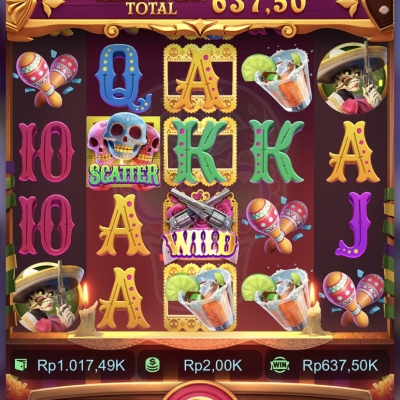Viewport: 400px width, 400px height.
Task: Click the margarita glass on top row
Action: pos(277,82)
